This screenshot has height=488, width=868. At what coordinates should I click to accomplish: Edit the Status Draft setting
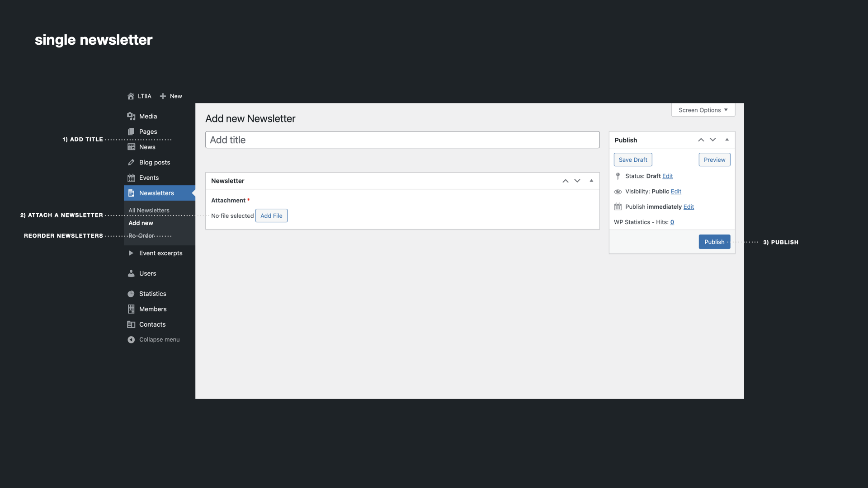tap(668, 176)
